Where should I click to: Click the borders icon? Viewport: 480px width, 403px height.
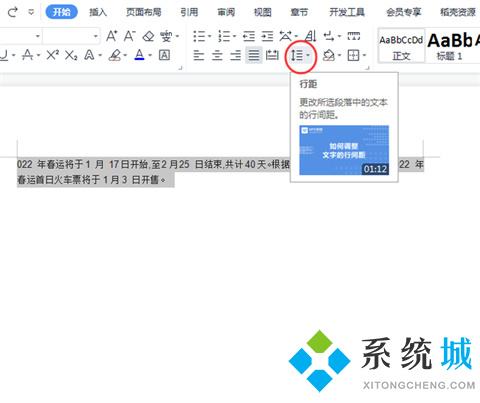tap(353, 55)
